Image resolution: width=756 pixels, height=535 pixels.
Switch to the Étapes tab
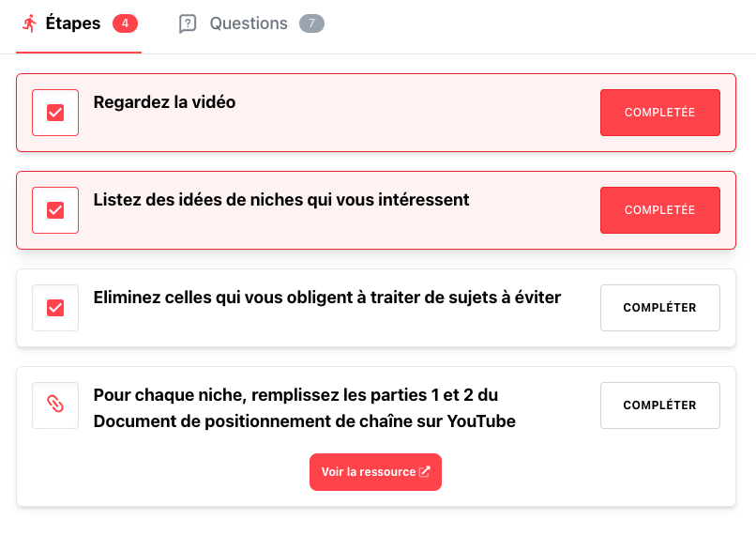click(73, 23)
